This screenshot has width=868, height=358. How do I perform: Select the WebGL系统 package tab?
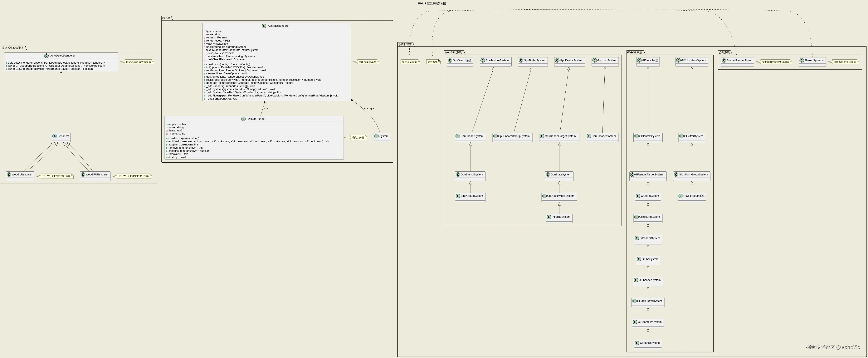point(635,53)
